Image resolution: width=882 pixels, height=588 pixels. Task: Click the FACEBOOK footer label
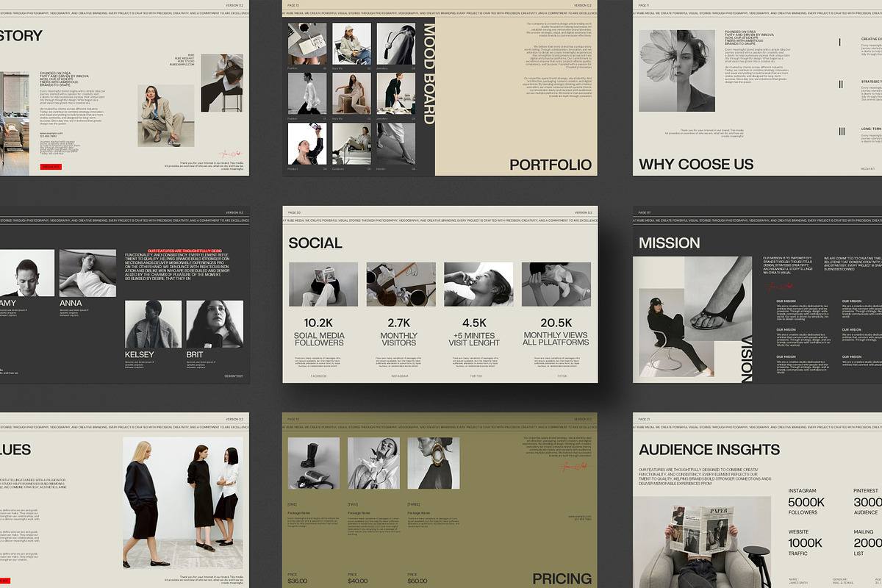(x=319, y=376)
